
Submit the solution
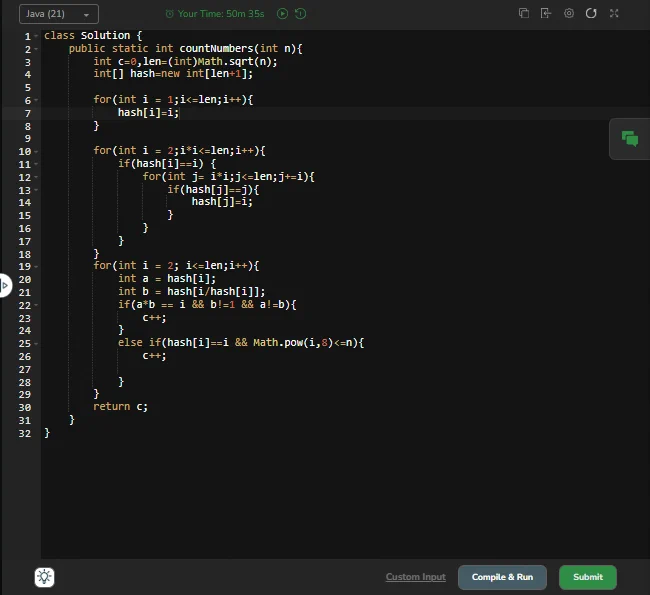tap(587, 577)
